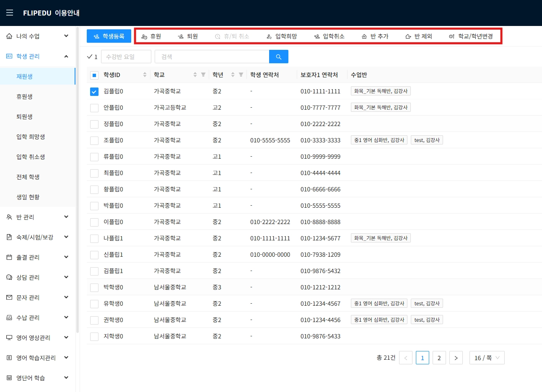Open the 전체 학생 submenu
The image size is (542, 392).
(x=38, y=177)
